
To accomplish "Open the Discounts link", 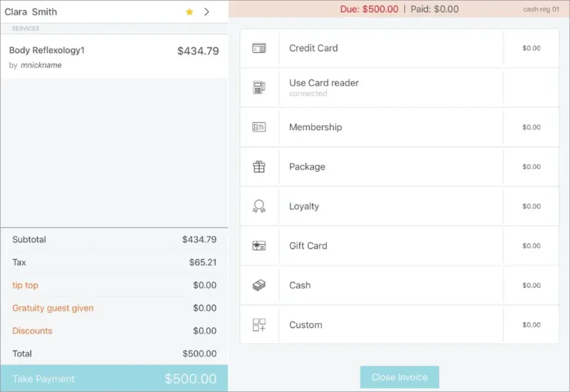I will point(32,331).
